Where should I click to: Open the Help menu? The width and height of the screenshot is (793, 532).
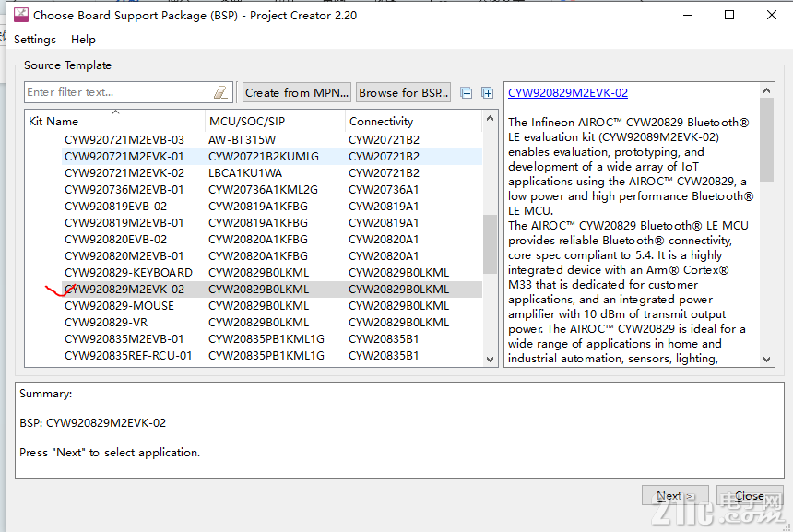[83, 40]
